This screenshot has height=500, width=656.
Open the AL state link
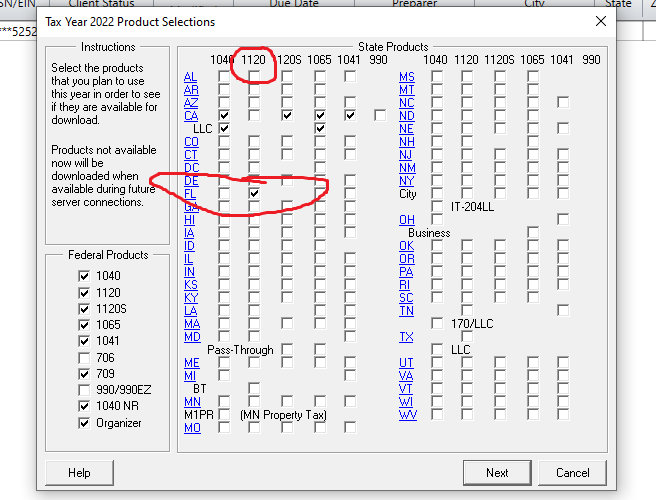coord(190,77)
